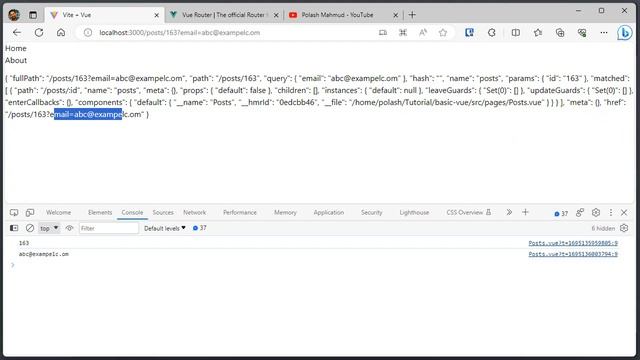Toggle the console sidebar
This screenshot has width=640, height=360.
point(14,228)
